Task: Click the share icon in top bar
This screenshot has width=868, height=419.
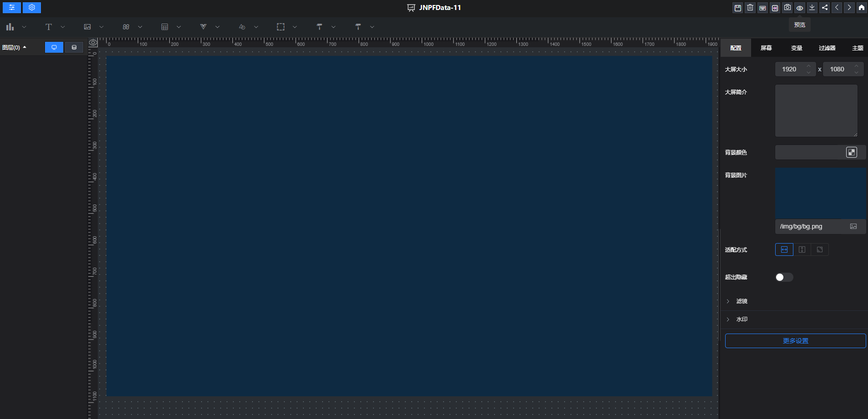Action: coord(825,8)
